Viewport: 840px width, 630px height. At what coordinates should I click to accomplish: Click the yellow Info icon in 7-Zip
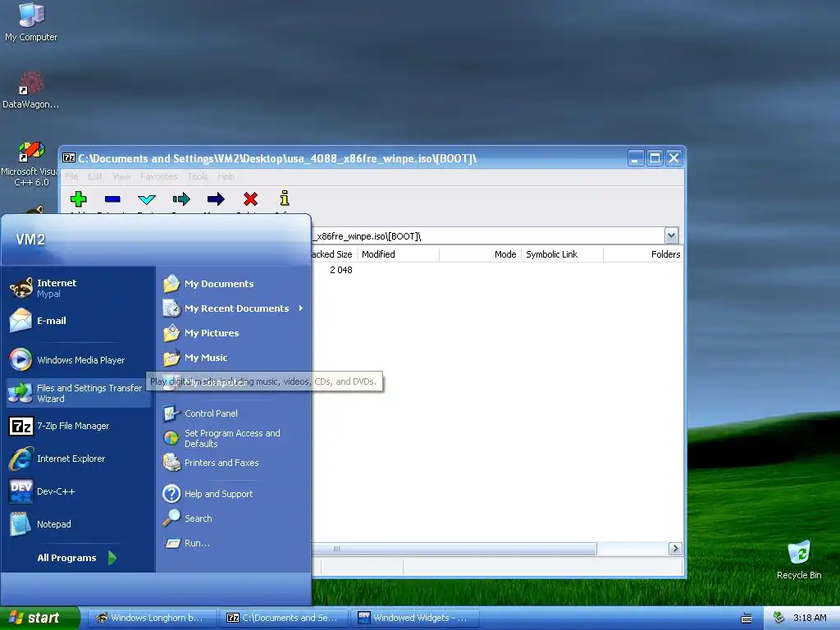point(285,199)
